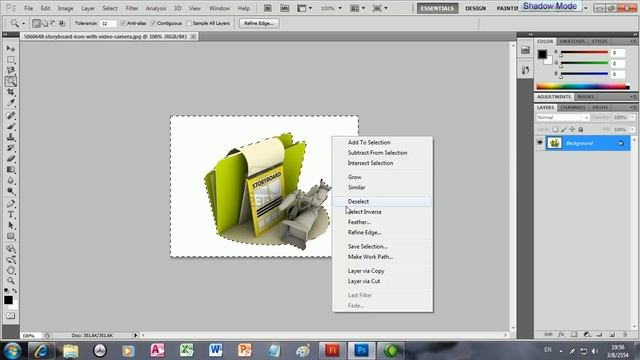This screenshot has width=640, height=360.
Task: Open the Color panel options menu
Action: coord(633,42)
